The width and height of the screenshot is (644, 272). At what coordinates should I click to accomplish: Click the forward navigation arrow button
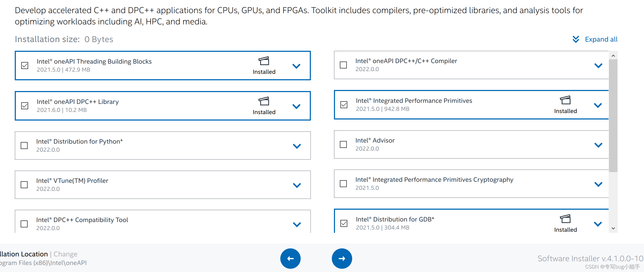pos(342,258)
